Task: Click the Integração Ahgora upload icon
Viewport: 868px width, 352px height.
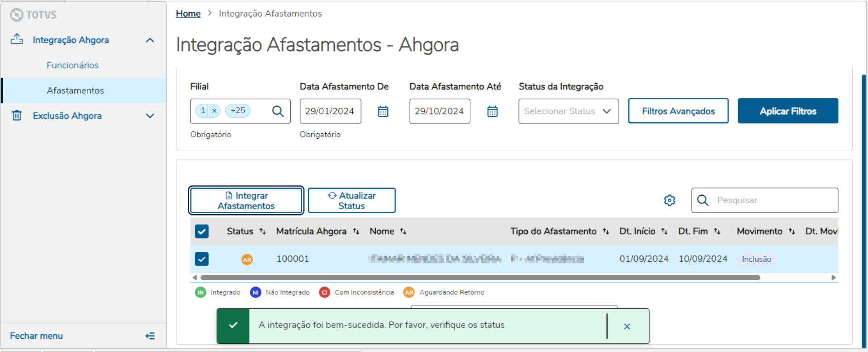Action: 17,39
